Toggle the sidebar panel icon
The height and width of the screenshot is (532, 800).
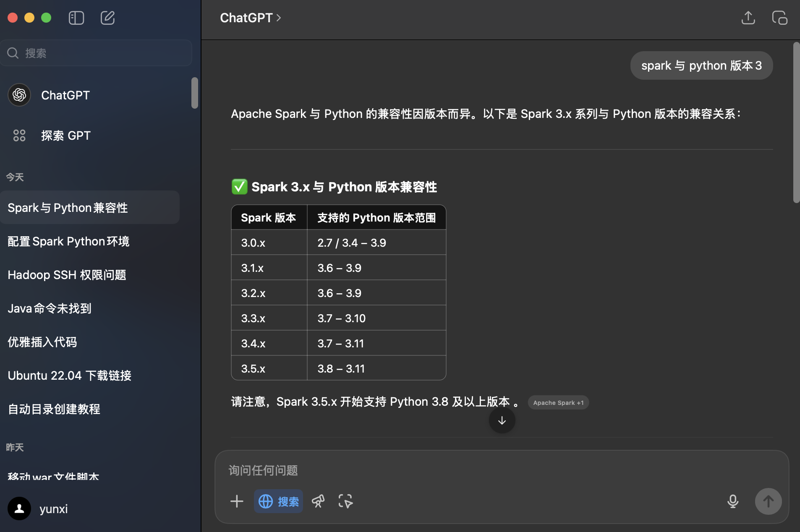coord(76,18)
